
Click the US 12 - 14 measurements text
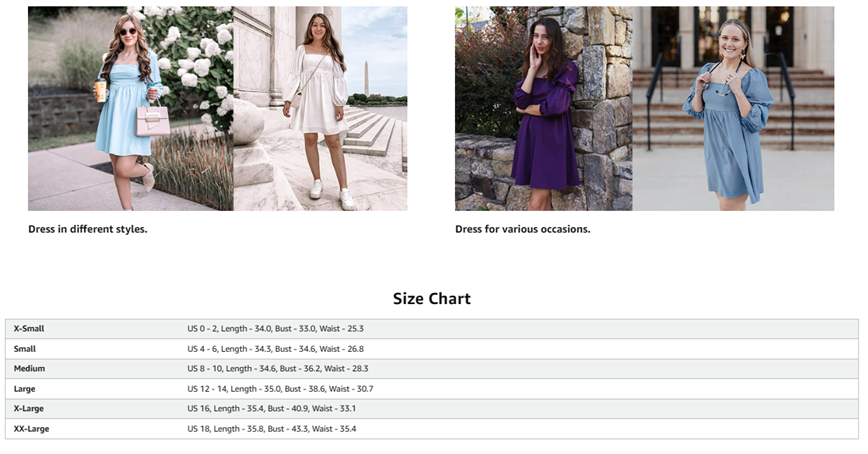point(280,389)
